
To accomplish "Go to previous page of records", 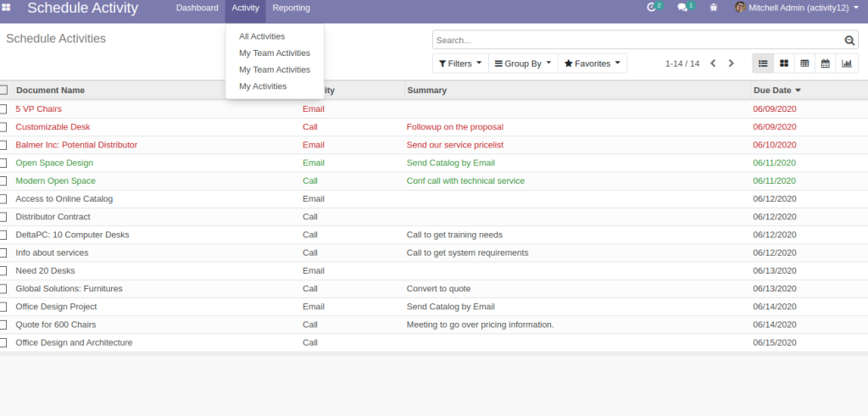I will click(x=713, y=64).
